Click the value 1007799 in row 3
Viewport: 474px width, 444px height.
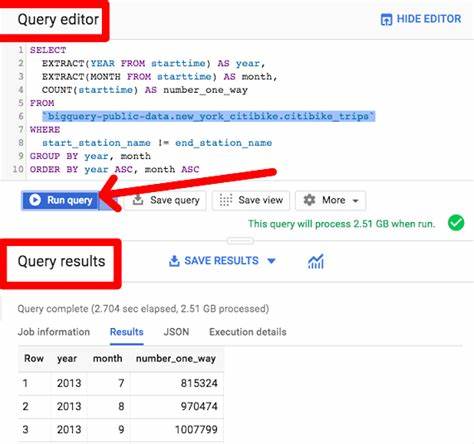point(196,429)
